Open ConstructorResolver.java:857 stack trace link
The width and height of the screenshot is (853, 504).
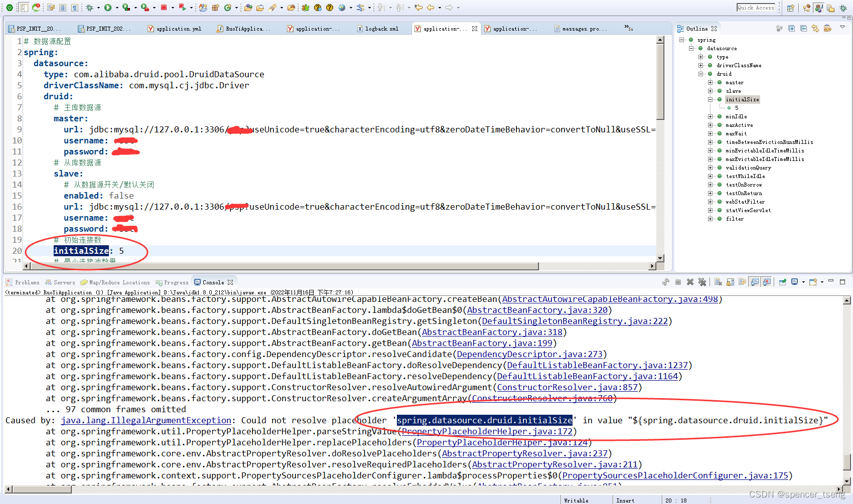coord(567,387)
